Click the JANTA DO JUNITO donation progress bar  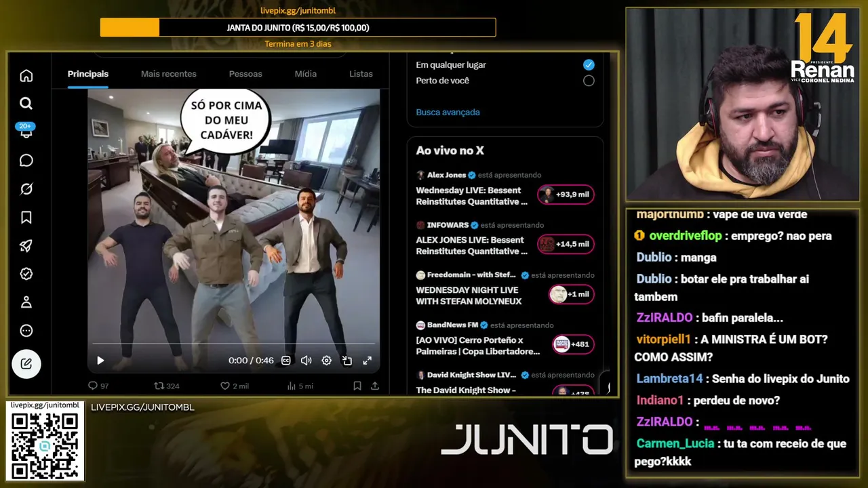[298, 28]
